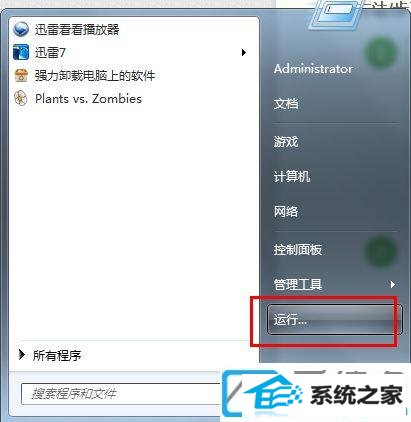Click the 强力卸载电脑上的软件 uninstaller icon

(x=21, y=75)
